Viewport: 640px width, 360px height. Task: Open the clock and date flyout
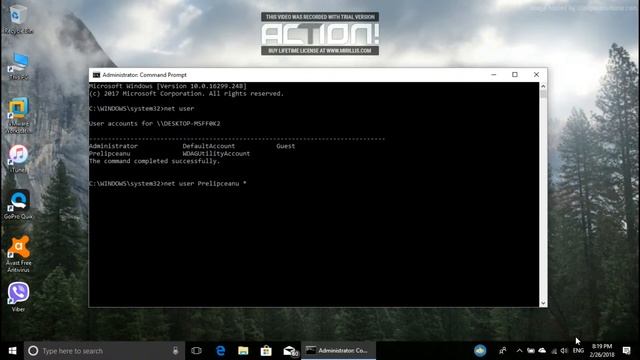click(x=602, y=351)
